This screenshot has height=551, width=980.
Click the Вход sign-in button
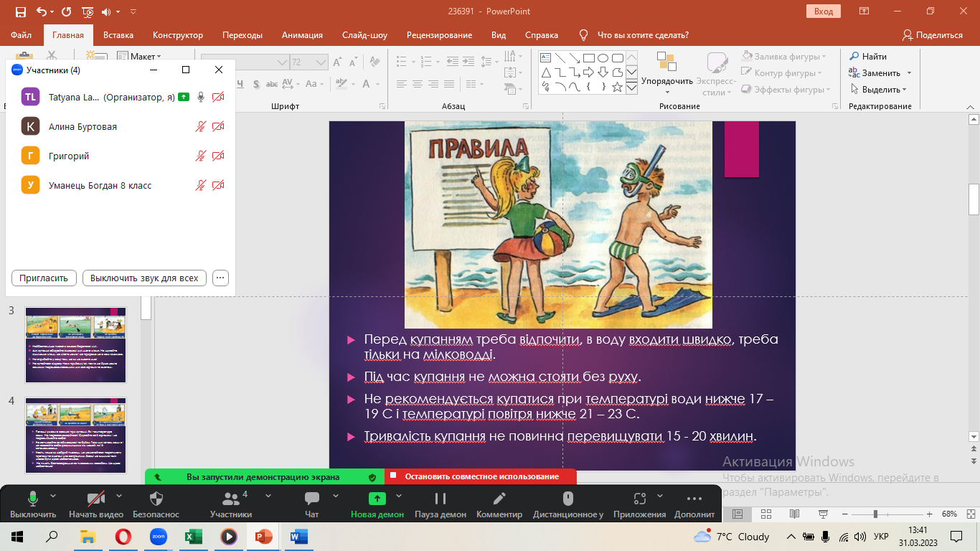(x=824, y=11)
